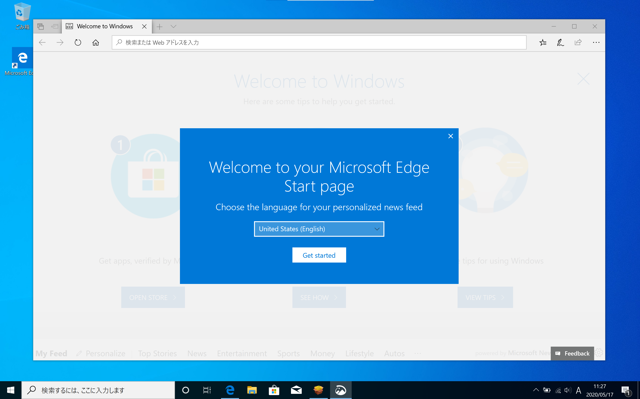640x399 pixels.
Task: Open the Action Center notifications icon
Action: [626, 390]
